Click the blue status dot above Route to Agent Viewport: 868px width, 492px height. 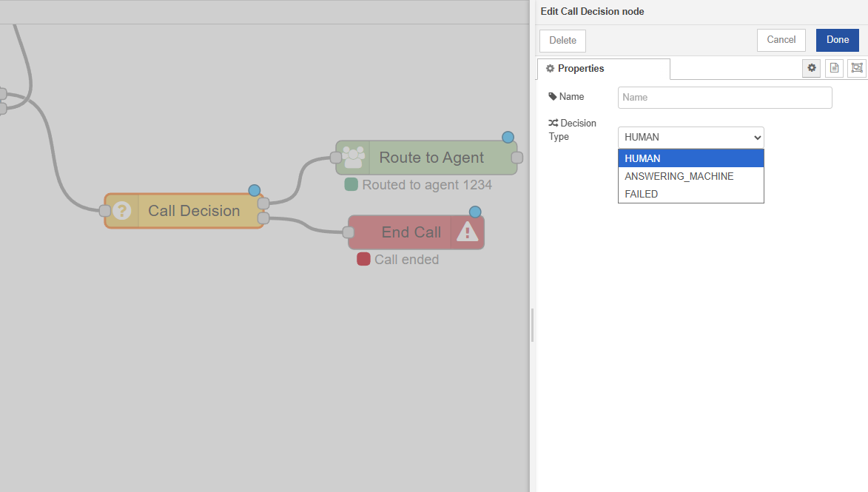click(508, 137)
